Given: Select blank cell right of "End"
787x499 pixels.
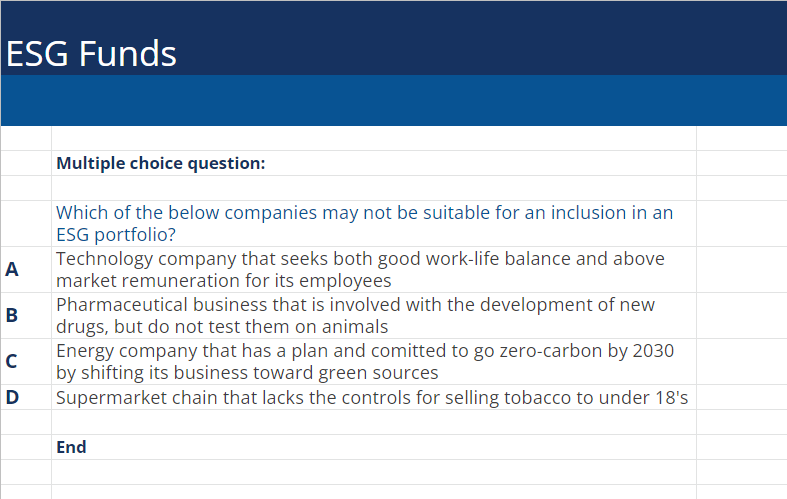Looking at the screenshot, I should [741, 447].
